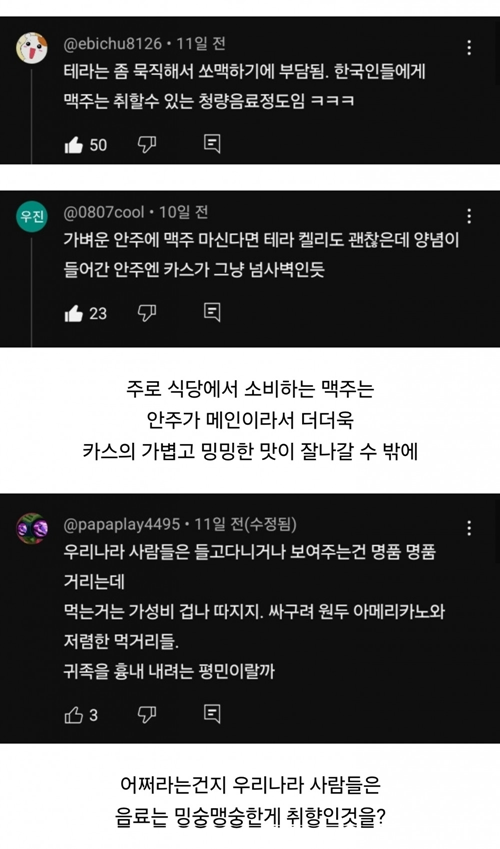This screenshot has width=500, height=849.
Task: Visit the @ebichu8126 username link
Action: pos(113,43)
